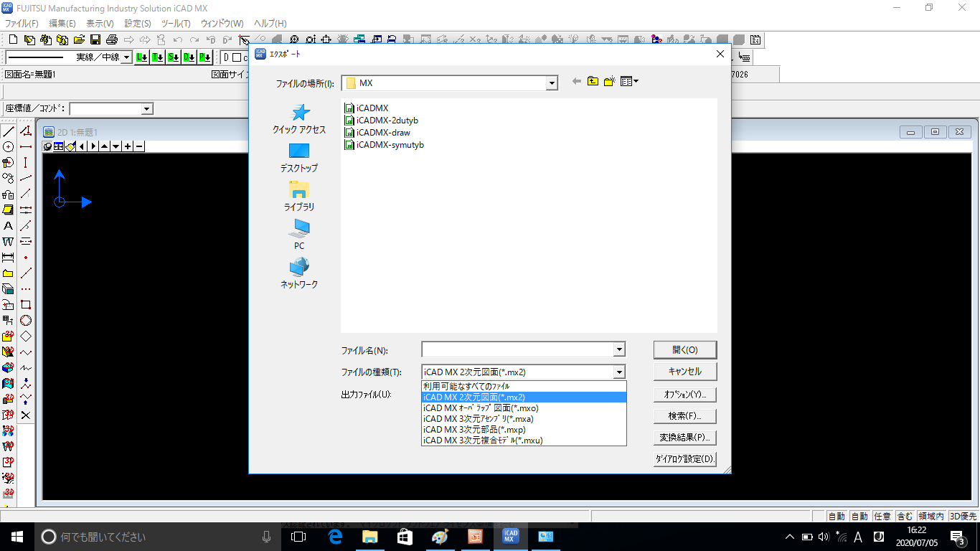Click the zoom in plus button in 2D window
Viewport: 980px width, 551px height.
pos(128,146)
